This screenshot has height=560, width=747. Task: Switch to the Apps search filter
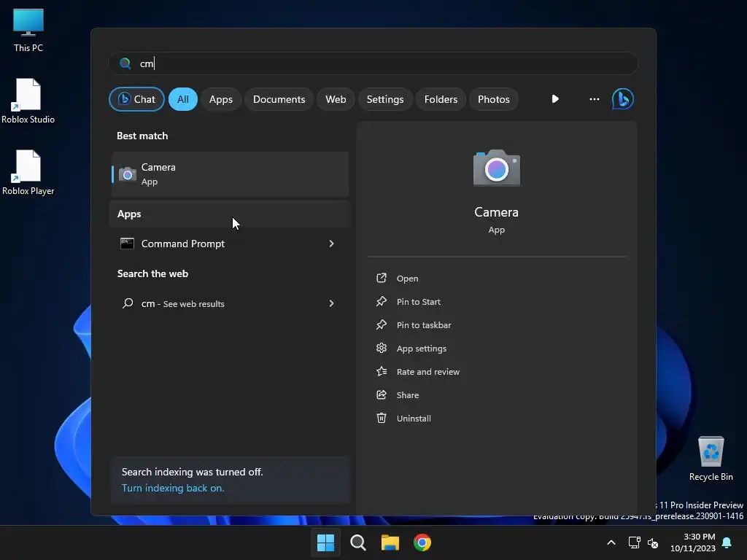220,99
